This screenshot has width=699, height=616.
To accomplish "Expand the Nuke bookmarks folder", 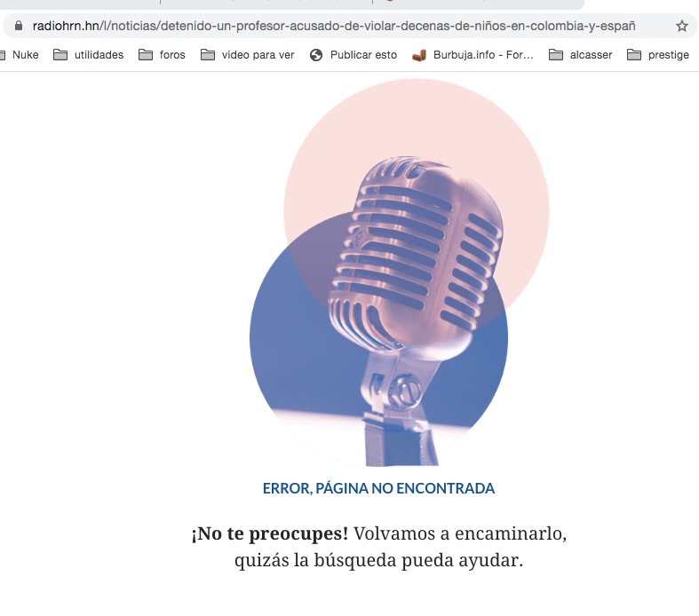I will point(25,55).
